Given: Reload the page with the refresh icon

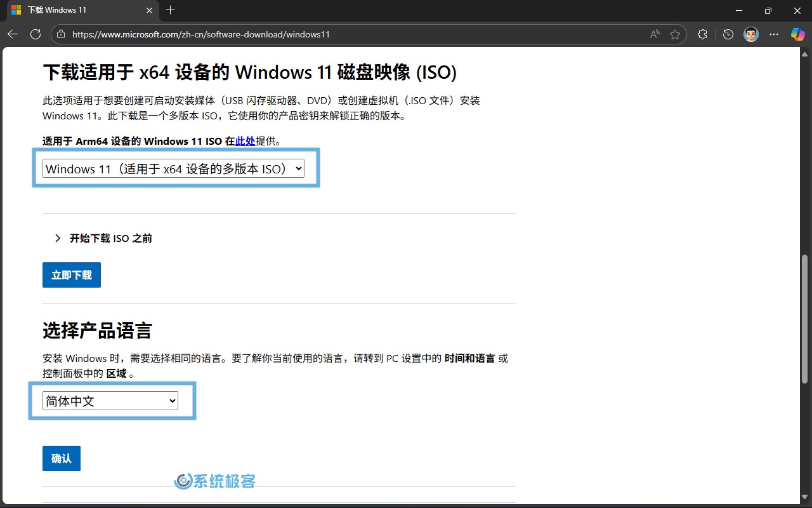Looking at the screenshot, I should (36, 34).
